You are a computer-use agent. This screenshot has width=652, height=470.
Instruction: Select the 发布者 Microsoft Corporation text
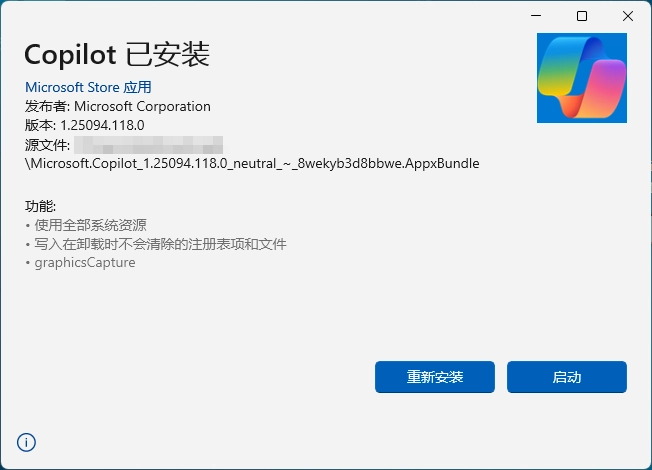coord(118,106)
